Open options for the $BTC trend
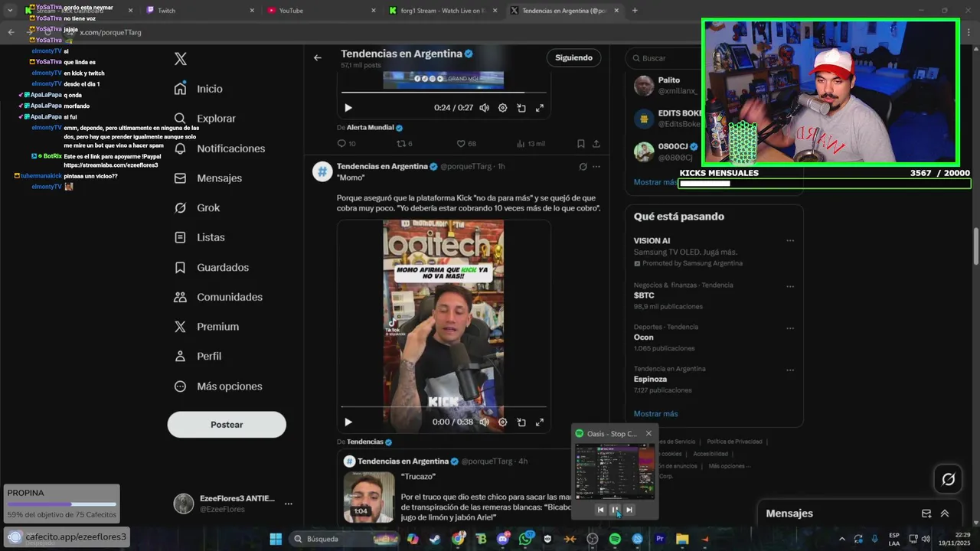Viewport: 980px width, 551px height. tap(790, 285)
